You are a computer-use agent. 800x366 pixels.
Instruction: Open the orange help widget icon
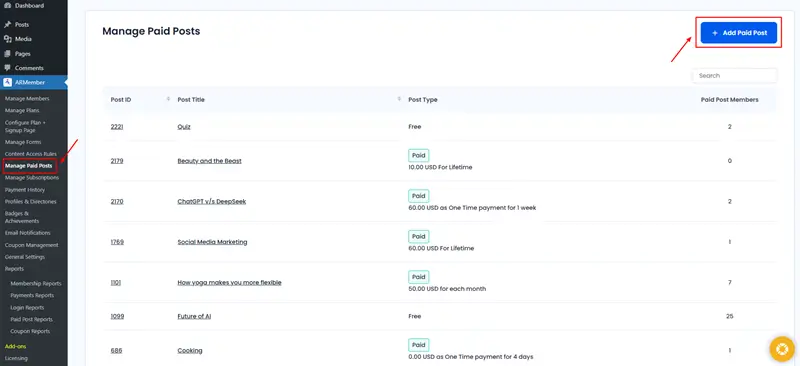[x=782, y=349]
